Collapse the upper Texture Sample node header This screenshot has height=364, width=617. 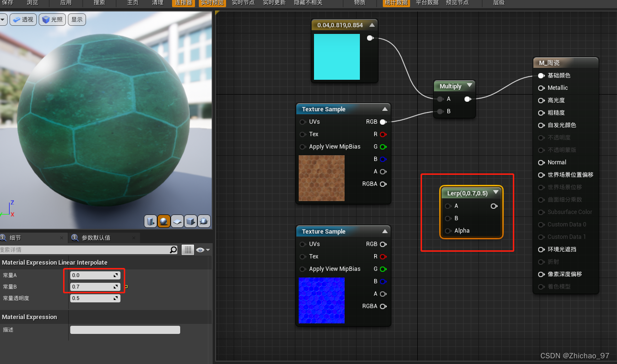click(x=385, y=108)
